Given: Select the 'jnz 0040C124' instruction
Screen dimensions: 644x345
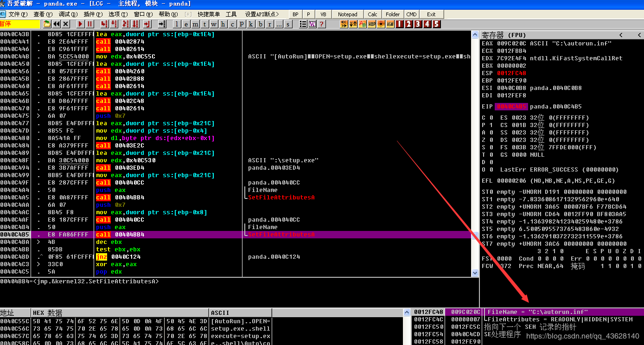Looking at the screenshot, I should point(118,257).
